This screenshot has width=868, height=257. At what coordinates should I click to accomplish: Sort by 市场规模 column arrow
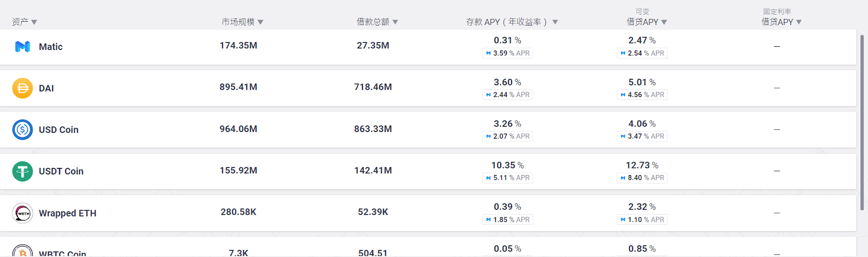click(x=260, y=22)
